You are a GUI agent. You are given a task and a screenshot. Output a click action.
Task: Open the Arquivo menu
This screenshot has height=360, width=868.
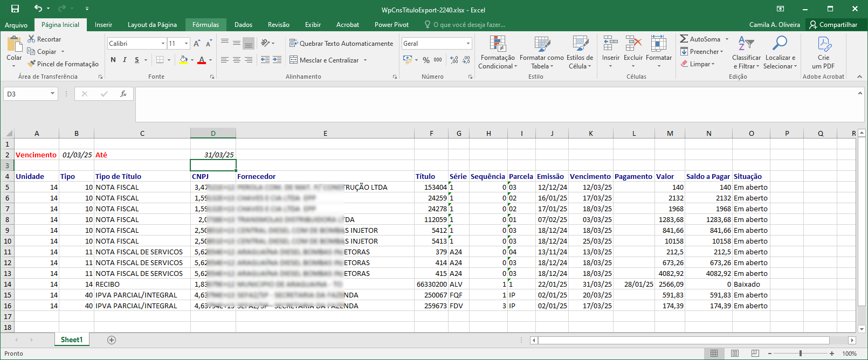point(16,25)
